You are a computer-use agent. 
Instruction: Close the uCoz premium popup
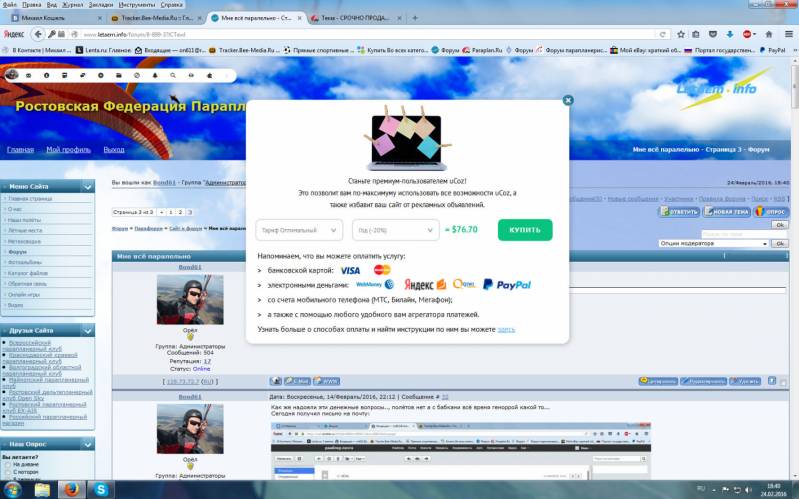(x=568, y=100)
